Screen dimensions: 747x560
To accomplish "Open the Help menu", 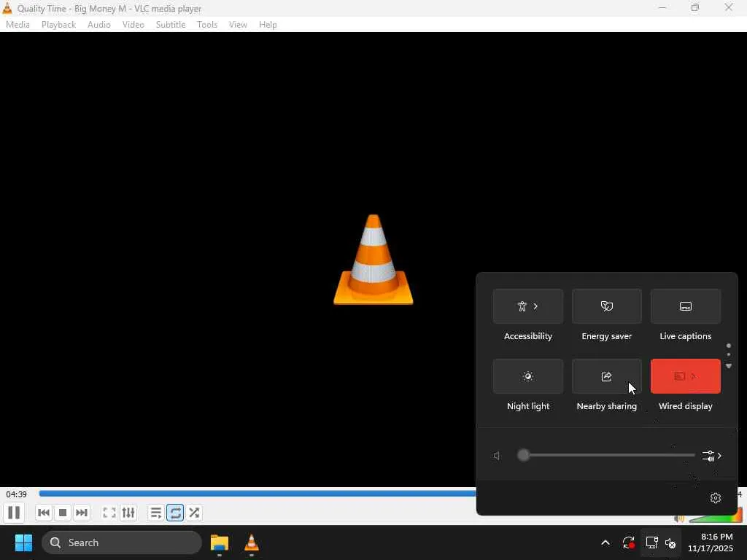I will pos(268,24).
